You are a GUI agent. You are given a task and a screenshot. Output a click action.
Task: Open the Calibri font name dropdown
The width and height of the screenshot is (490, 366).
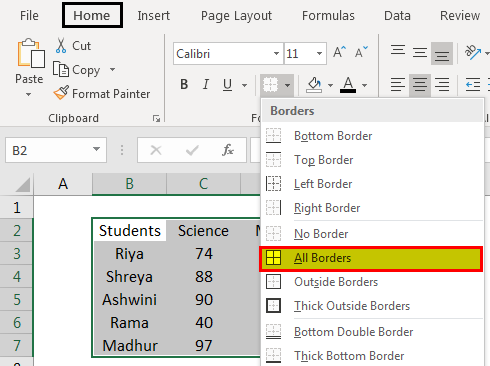tap(276, 53)
